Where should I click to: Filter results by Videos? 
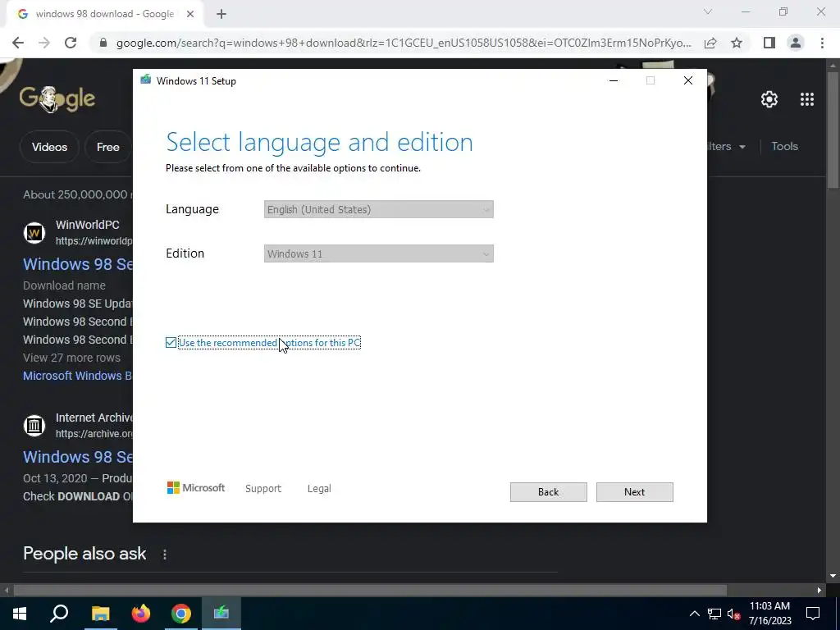(49, 147)
